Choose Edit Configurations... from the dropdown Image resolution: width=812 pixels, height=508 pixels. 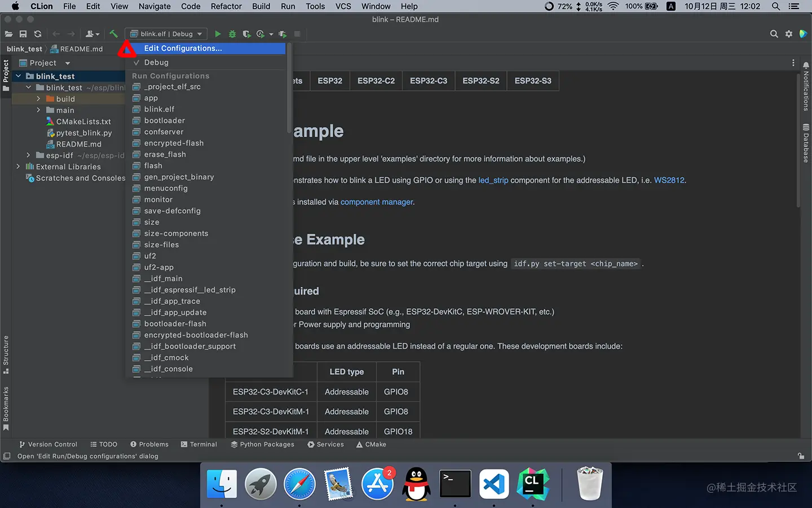[x=206, y=49]
